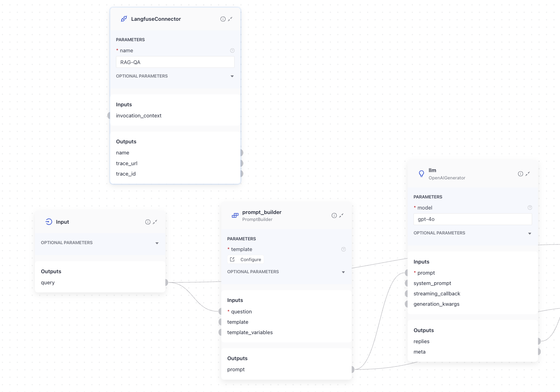Viewport: 560px width, 392px height.
Task: Collapse the llm node
Action: (x=527, y=174)
